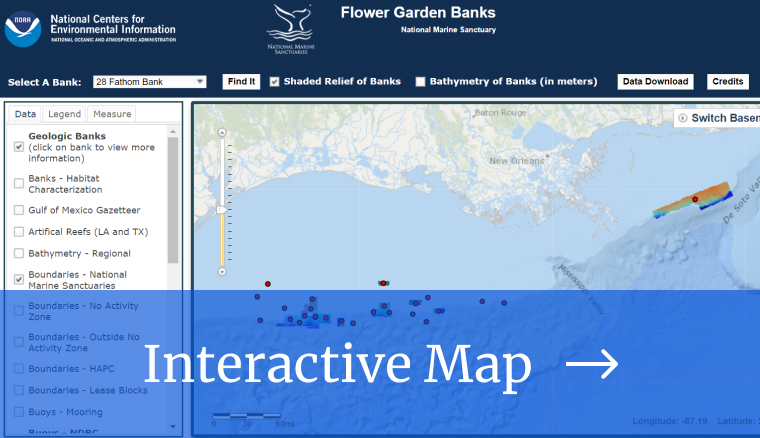Viewport: 760px width, 438px height.
Task: Click the red bank marker on the colored bathymetry strip
Action: [695, 199]
